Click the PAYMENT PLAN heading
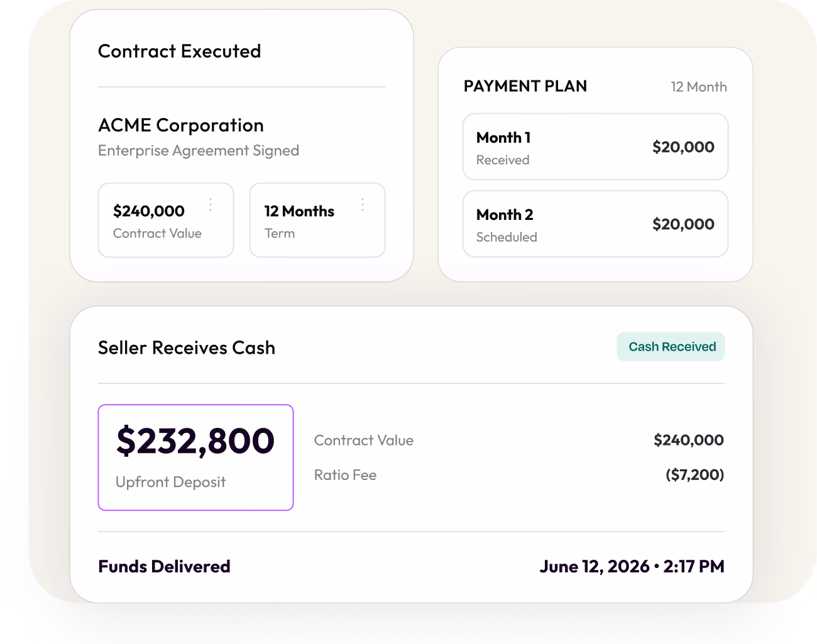This screenshot has height=644, width=817. tap(525, 86)
